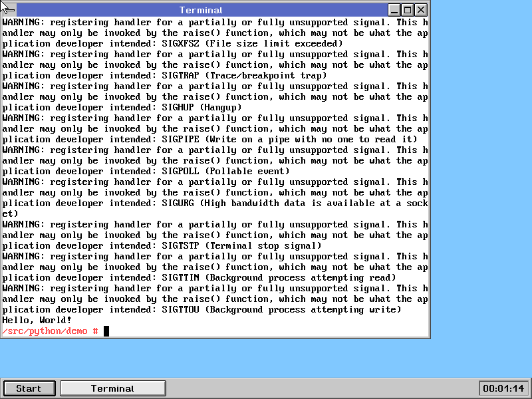
Task: Minimize the Terminal window
Action: 394,10
